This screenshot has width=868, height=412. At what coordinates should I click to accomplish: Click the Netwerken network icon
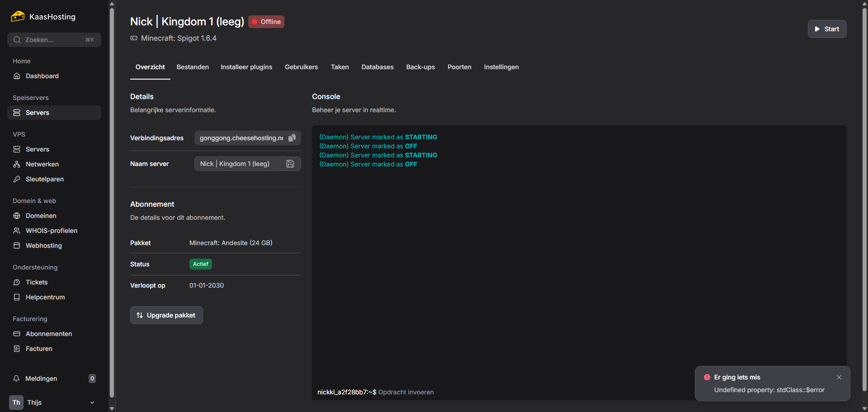pyautogui.click(x=17, y=164)
